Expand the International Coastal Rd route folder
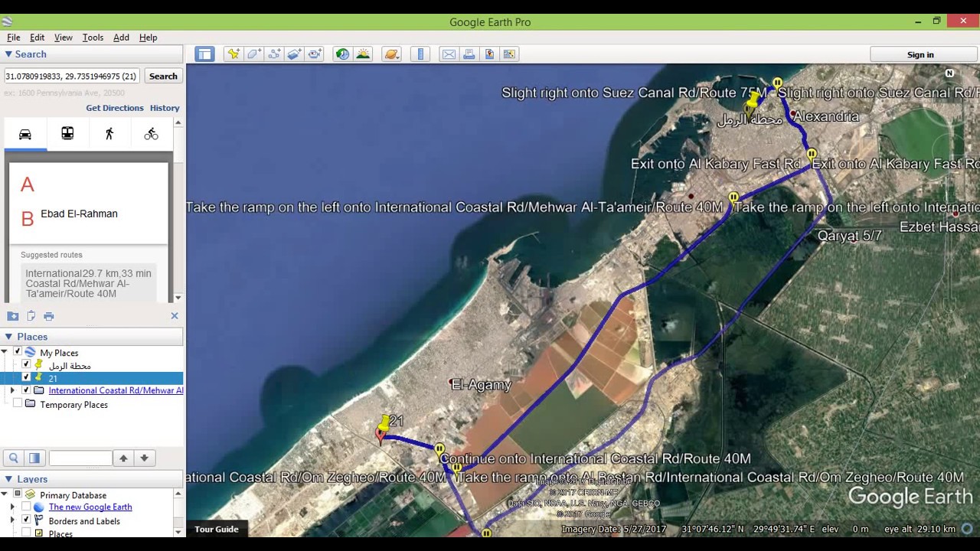This screenshot has height=551, width=980. 12,390
